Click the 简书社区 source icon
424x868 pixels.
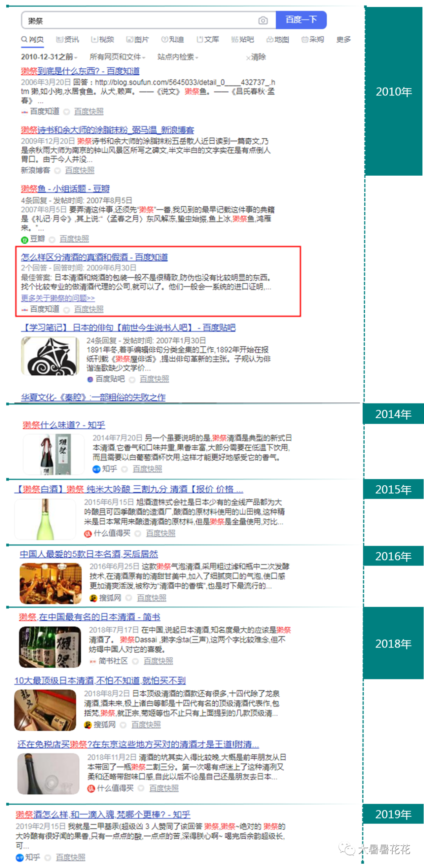point(93,661)
